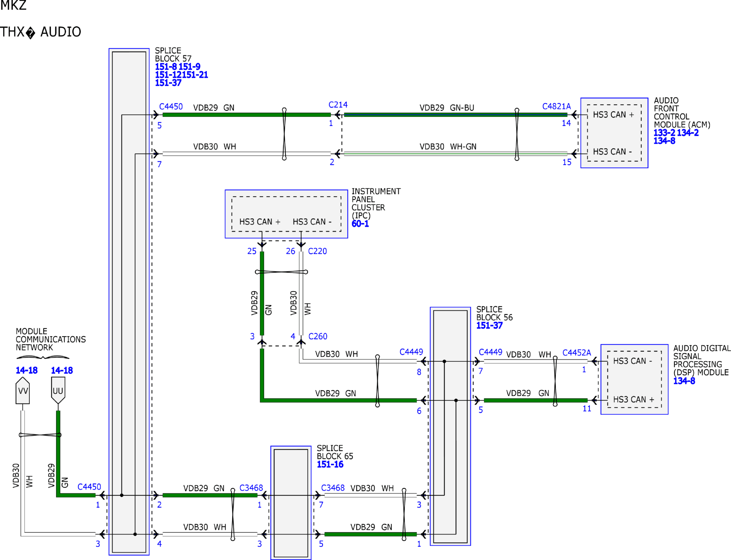Image resolution: width=731 pixels, height=560 pixels.
Task: Open page reference 151-9 under Splice Block 57
Action: point(189,67)
